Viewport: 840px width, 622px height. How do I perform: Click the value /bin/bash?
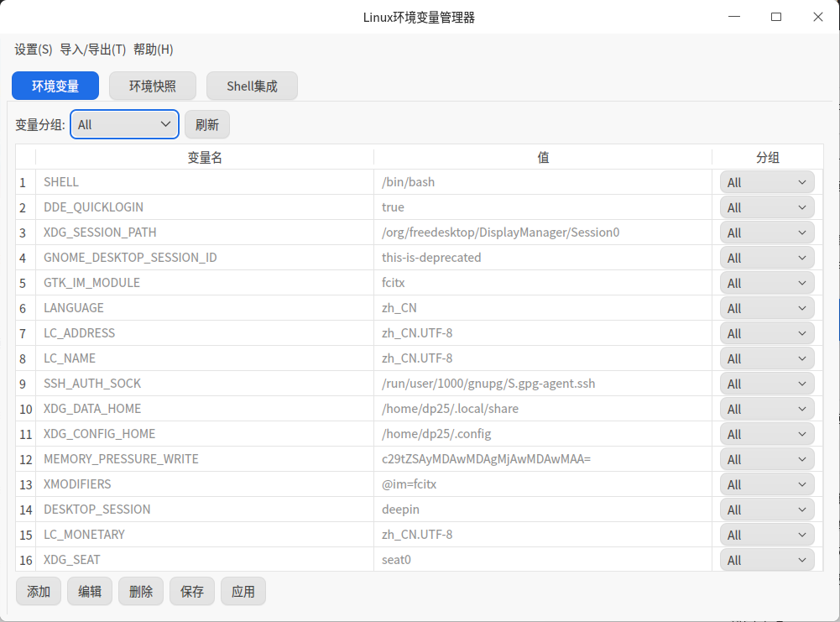408,182
